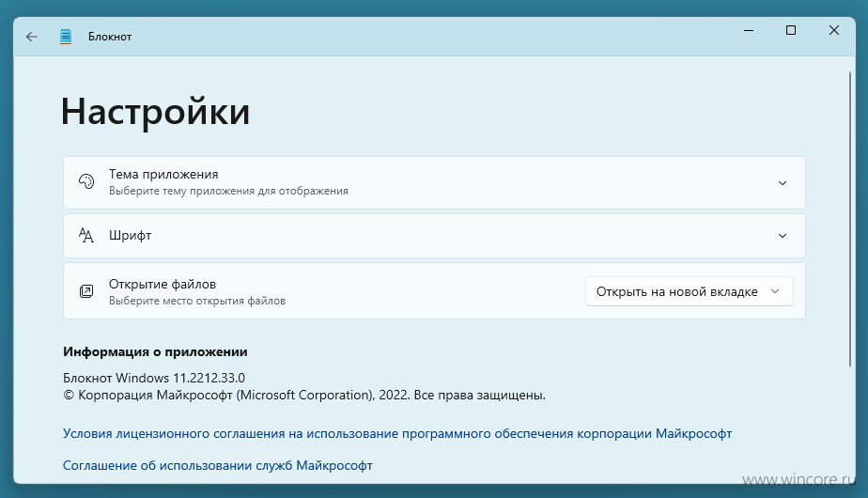
Task: Click the app theme palette icon
Action: pos(86,181)
